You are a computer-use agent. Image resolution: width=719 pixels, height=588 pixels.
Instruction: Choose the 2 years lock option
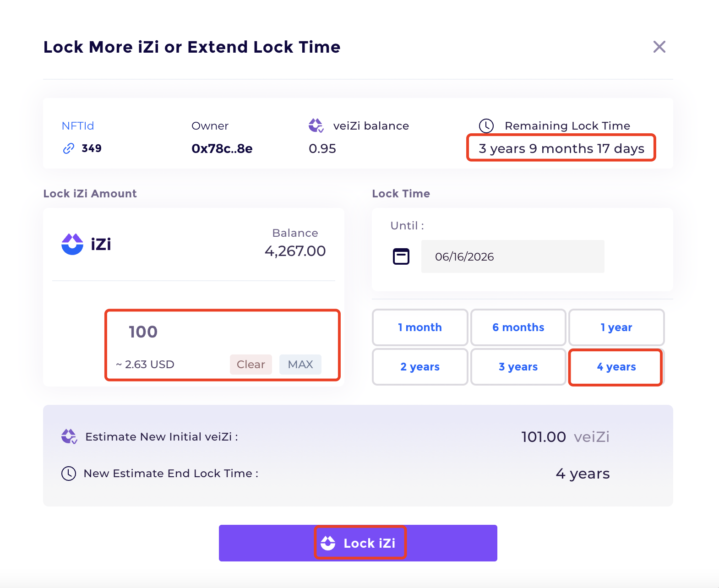(x=420, y=367)
